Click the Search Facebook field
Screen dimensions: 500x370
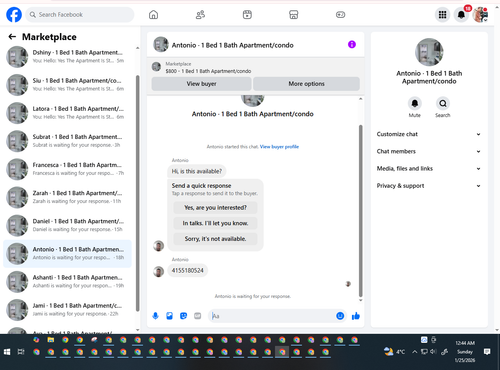[80, 15]
